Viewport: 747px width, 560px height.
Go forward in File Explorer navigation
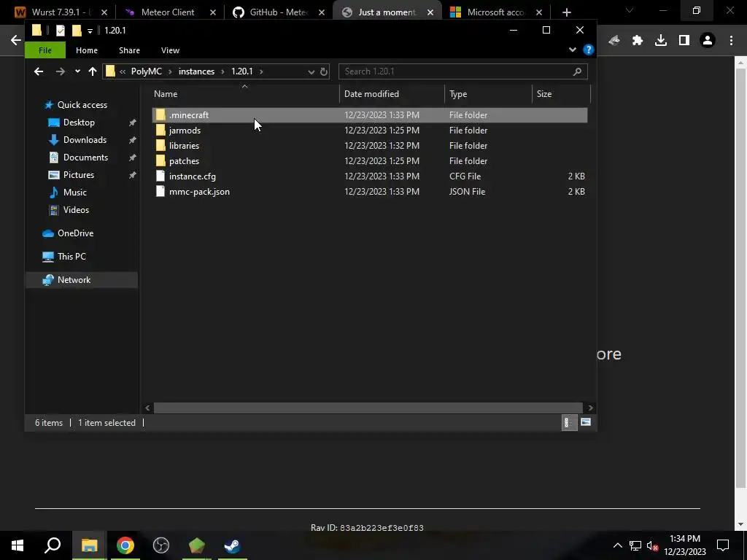pos(60,71)
